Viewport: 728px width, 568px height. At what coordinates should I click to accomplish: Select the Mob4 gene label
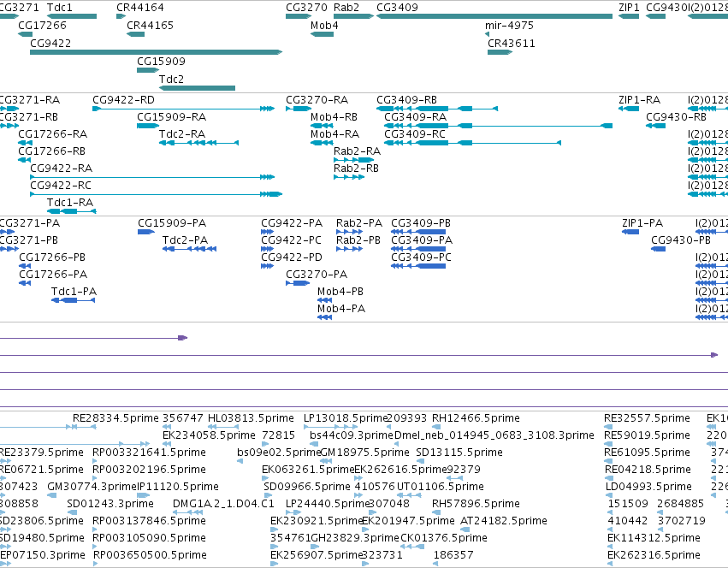click(x=324, y=25)
